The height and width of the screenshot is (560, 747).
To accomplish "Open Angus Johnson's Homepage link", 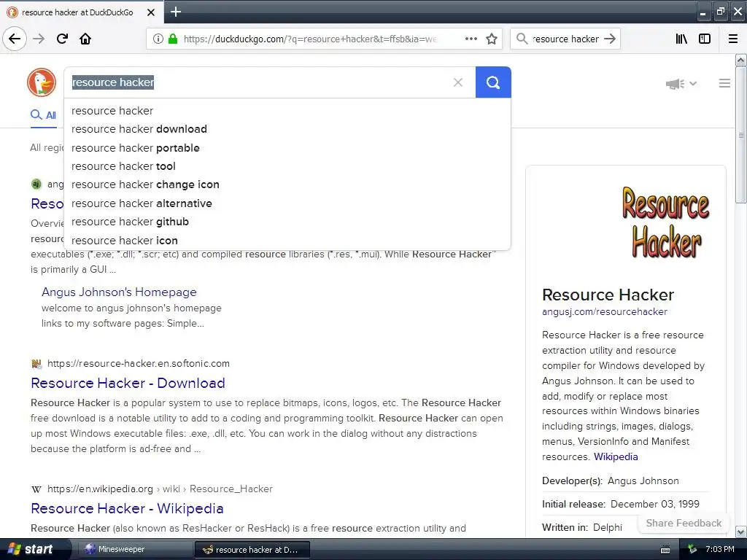I will click(119, 292).
